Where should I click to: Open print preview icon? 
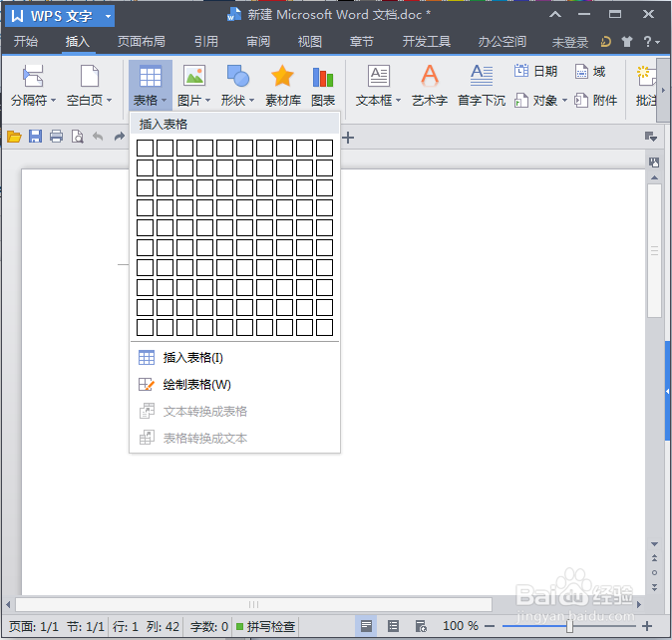77,137
